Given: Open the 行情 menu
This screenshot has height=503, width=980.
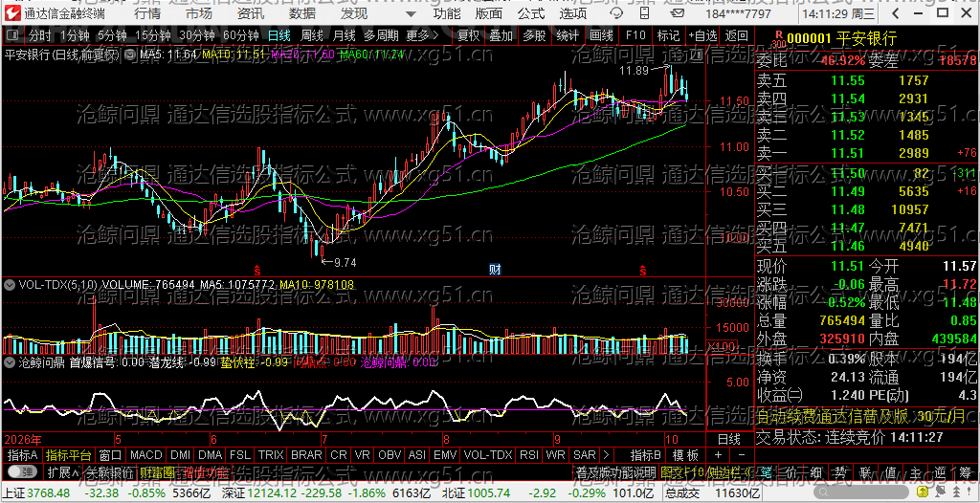Looking at the screenshot, I should [x=146, y=13].
